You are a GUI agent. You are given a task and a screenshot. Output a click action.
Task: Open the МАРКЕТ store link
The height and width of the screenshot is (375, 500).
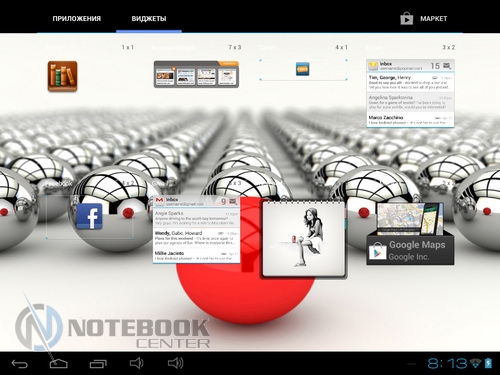(x=433, y=19)
